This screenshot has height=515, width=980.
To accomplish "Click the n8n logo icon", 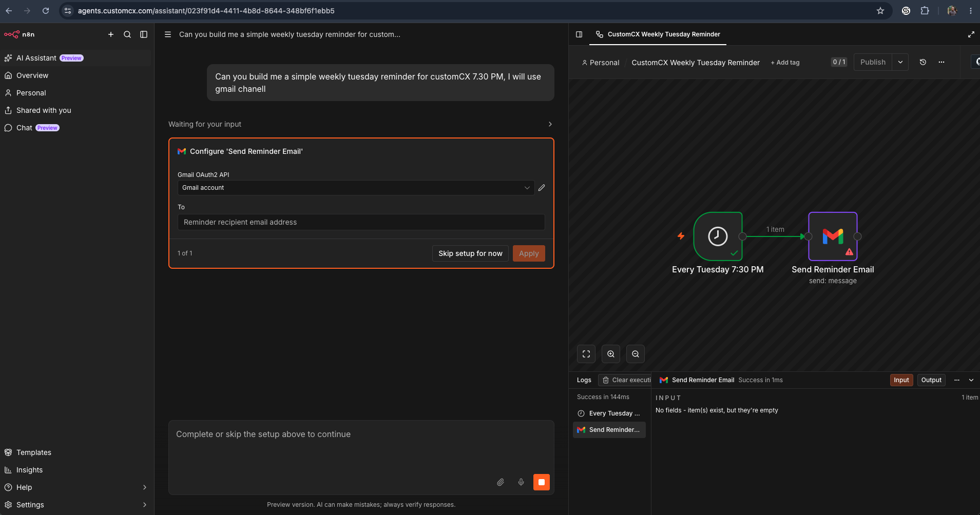I will click(x=12, y=34).
